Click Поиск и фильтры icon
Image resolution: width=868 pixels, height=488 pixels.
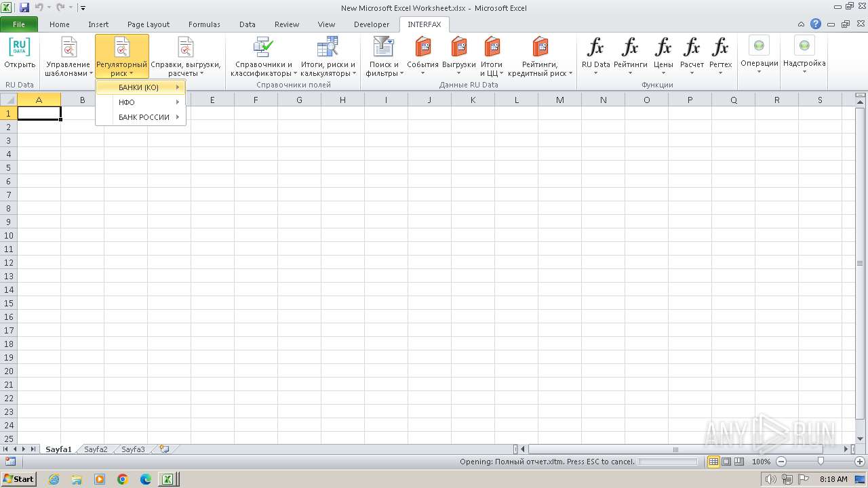(x=384, y=47)
